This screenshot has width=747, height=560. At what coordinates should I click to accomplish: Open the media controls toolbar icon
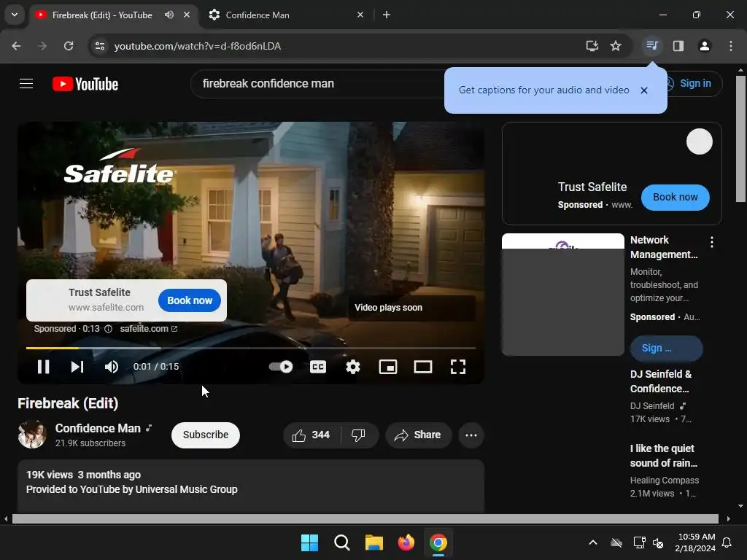[651, 46]
